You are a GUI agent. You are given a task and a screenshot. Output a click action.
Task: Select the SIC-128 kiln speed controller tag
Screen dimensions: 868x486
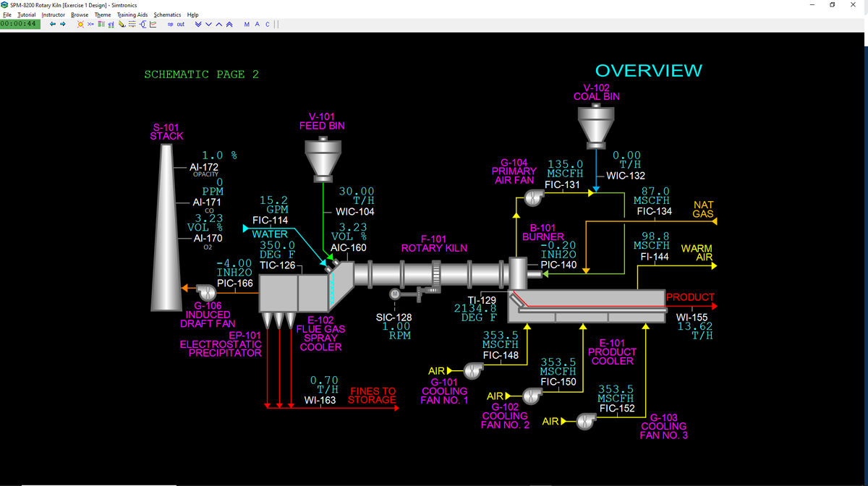click(x=394, y=317)
